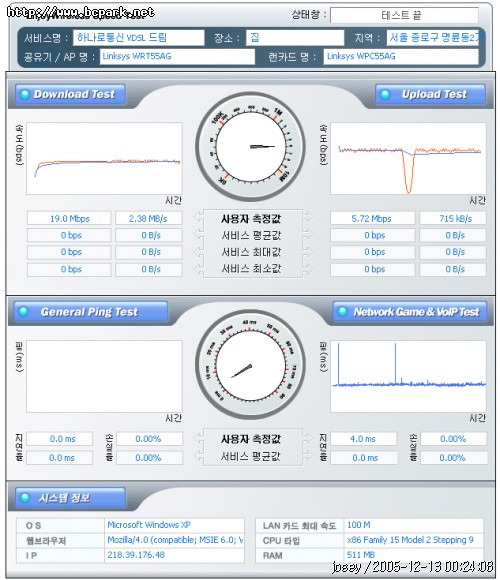Click the 랜카드 명 field
Viewport: 500px width, 580px height.
tap(401, 57)
